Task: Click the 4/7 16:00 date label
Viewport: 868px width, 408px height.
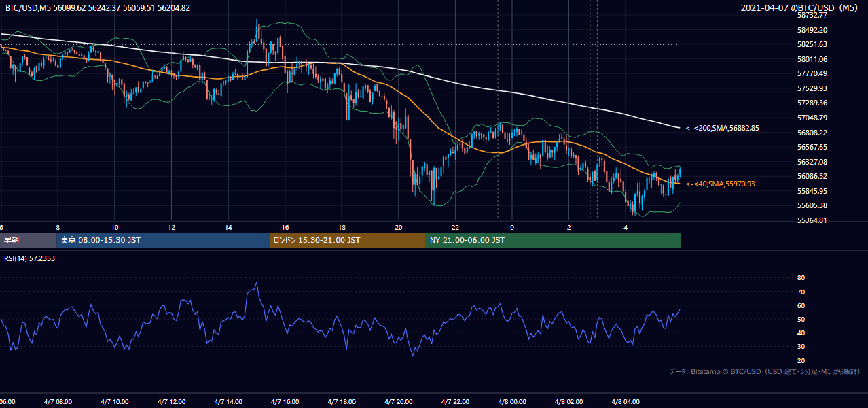Action: 285,402
